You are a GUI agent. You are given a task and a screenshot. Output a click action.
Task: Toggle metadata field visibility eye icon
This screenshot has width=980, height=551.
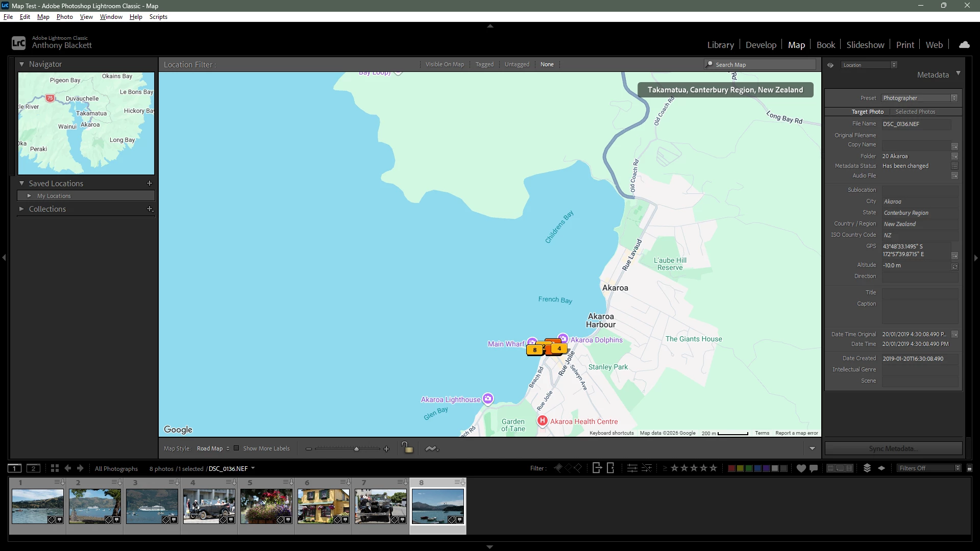[830, 65]
